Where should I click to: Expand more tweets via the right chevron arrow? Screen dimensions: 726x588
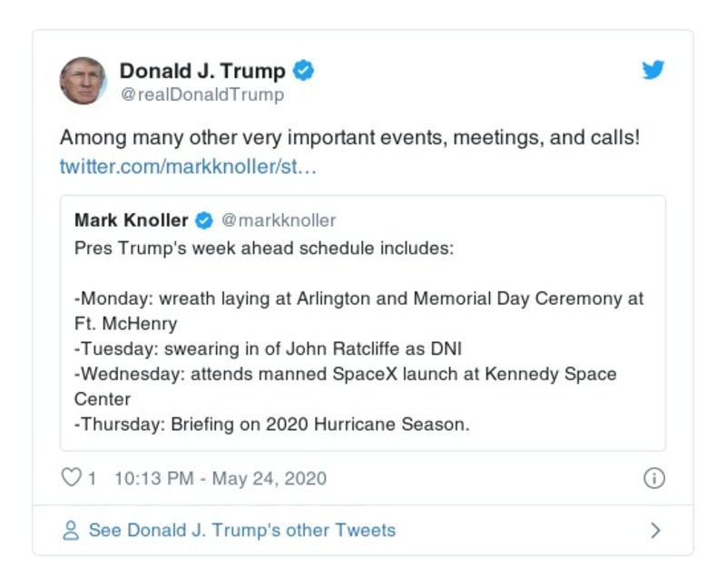(x=657, y=529)
